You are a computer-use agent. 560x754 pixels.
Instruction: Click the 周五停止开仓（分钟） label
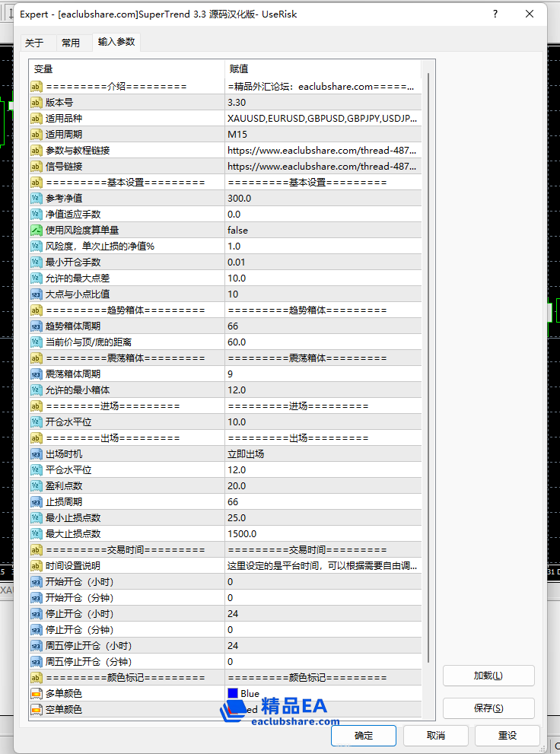click(x=89, y=662)
